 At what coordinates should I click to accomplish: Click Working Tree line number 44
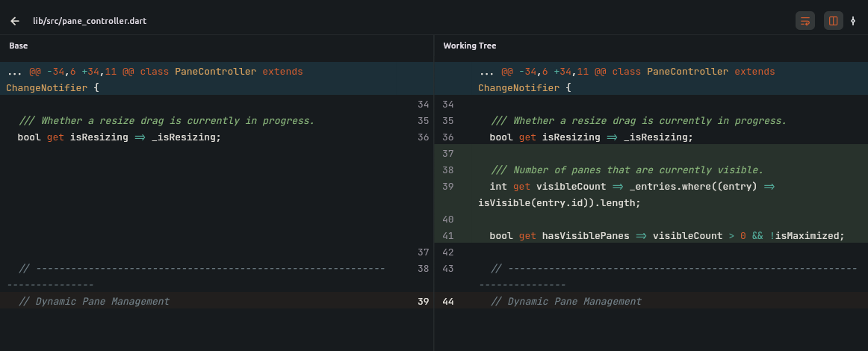448,302
